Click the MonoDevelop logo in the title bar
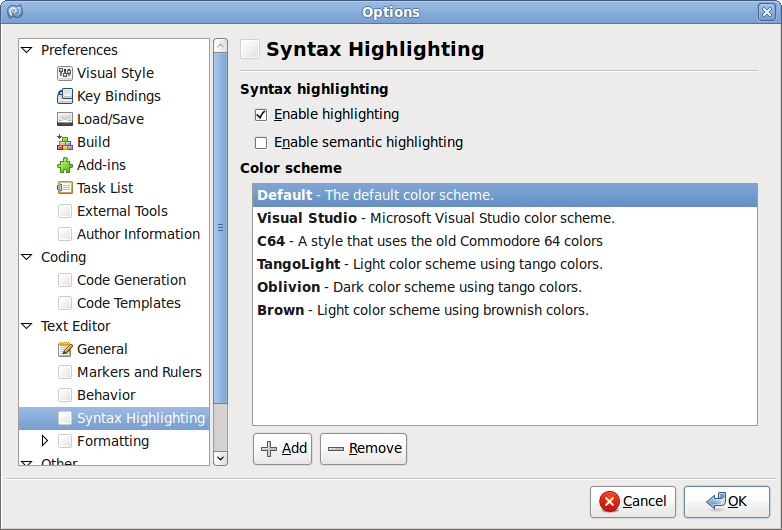This screenshot has width=782, height=530. pyautogui.click(x=15, y=11)
